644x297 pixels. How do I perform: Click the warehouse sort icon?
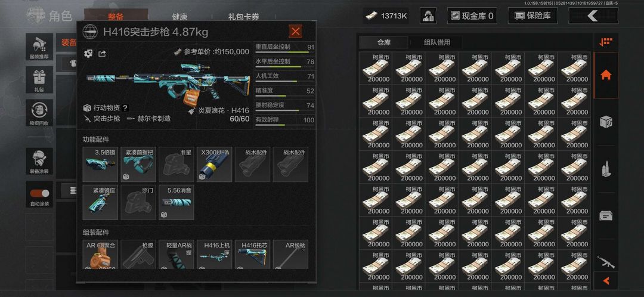click(606, 42)
